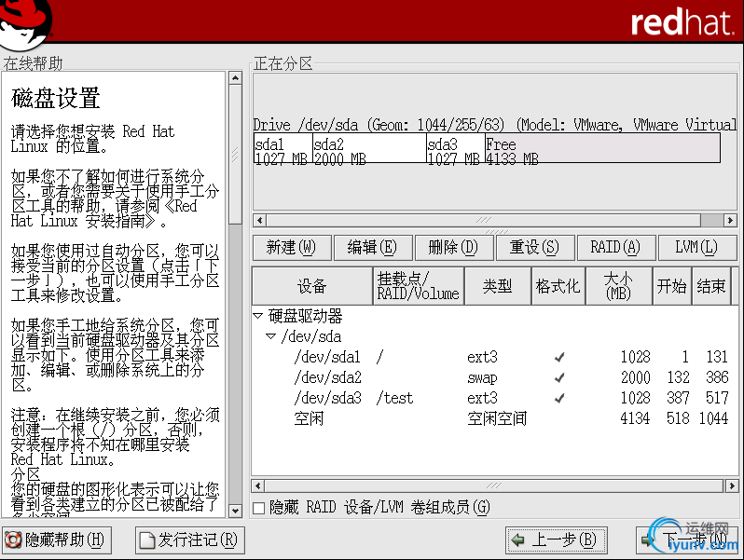Click sda2 block in drive diagram
This screenshot has width=744, height=560.
click(369, 148)
